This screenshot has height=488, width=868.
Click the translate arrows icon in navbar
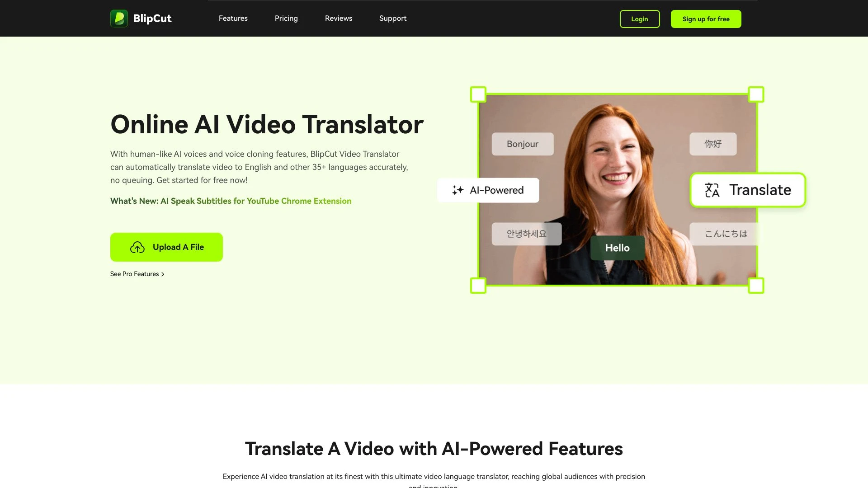pyautogui.click(x=711, y=189)
